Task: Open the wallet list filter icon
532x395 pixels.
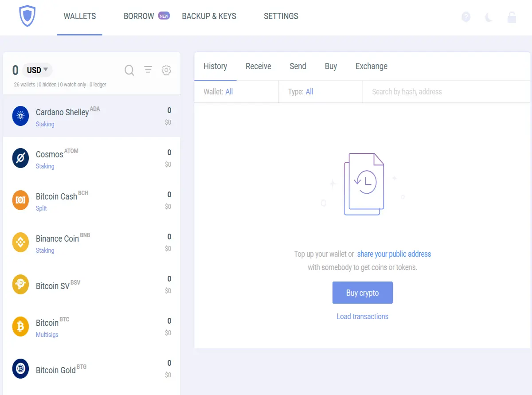Action: 148,70
